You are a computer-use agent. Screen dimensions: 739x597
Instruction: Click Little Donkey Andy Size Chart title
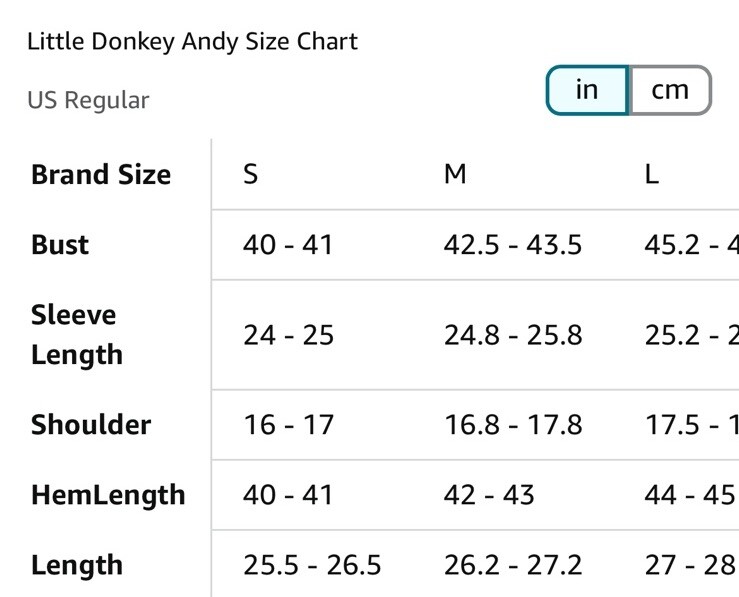(x=192, y=41)
